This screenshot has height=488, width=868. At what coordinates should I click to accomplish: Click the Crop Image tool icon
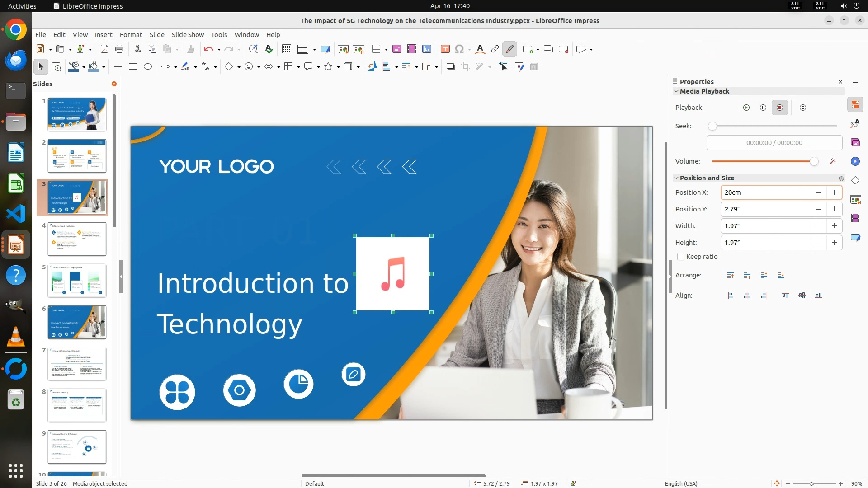tap(465, 67)
